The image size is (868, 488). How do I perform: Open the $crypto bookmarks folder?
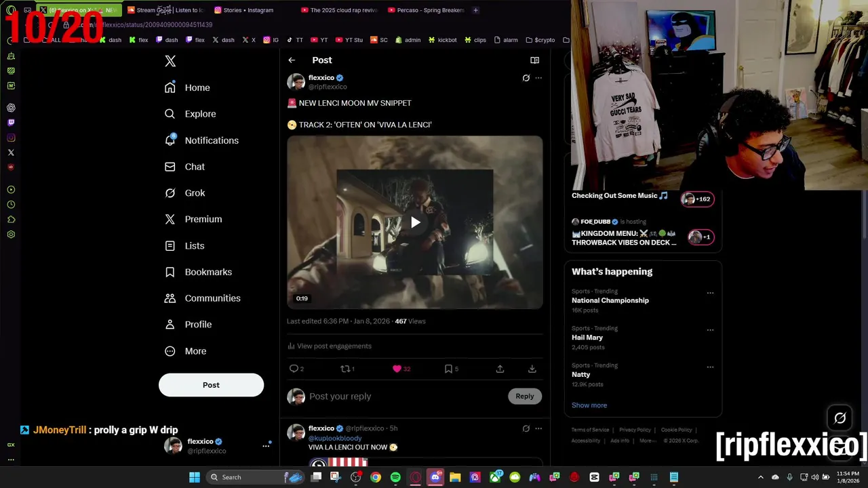tap(540, 40)
